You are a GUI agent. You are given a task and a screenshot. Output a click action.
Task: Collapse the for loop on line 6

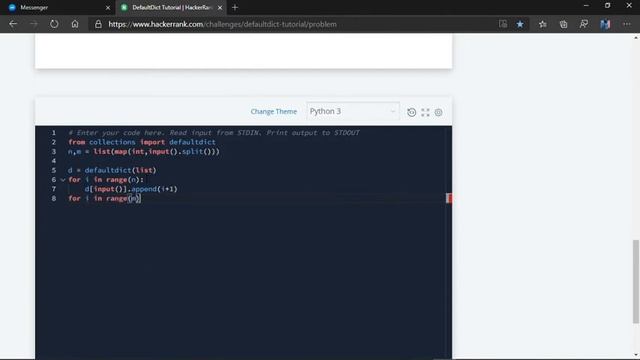tap(63, 180)
